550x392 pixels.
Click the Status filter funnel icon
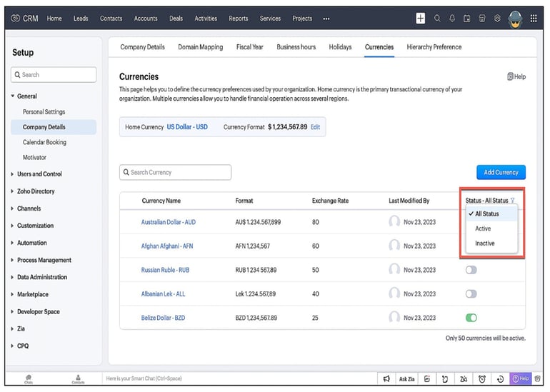pyautogui.click(x=513, y=201)
